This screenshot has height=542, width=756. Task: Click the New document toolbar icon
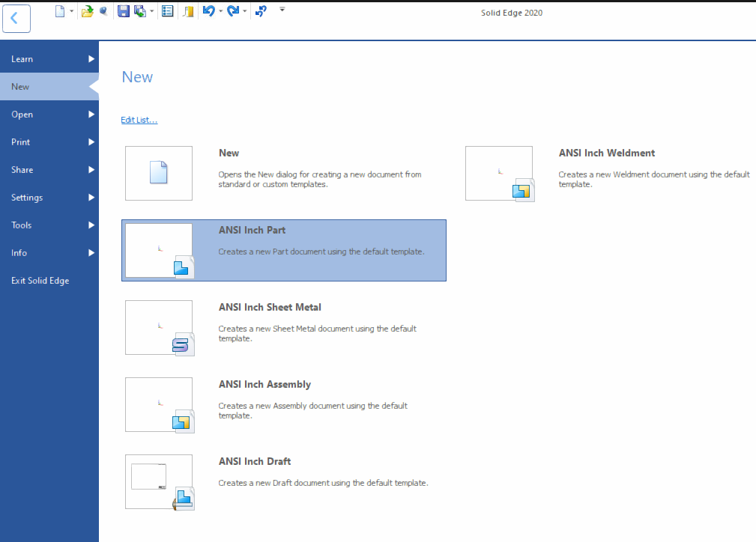(60, 11)
